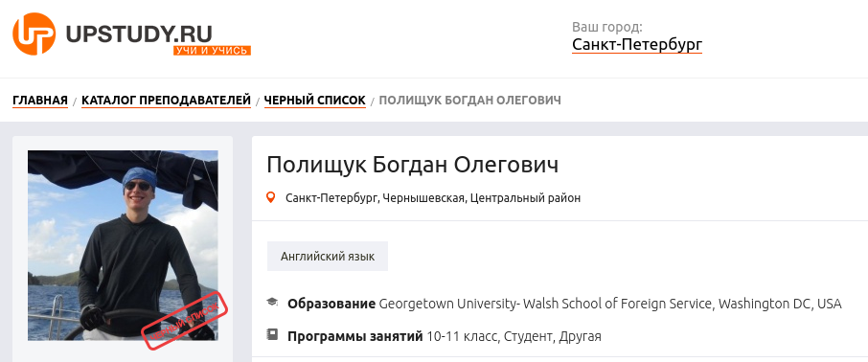This screenshot has width=868, height=362.
Task: Navigate to ЧЕРНЫЙ СПИСОК breadcrumb
Action: (315, 101)
